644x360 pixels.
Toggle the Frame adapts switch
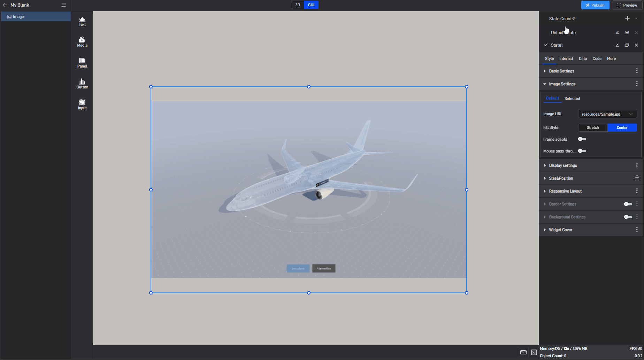(x=582, y=139)
